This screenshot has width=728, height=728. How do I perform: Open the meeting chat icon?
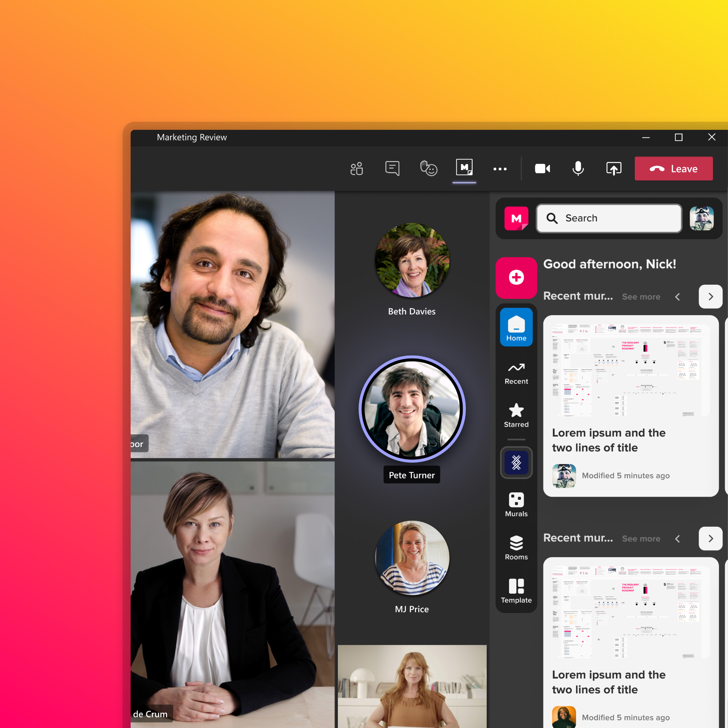pyautogui.click(x=392, y=168)
